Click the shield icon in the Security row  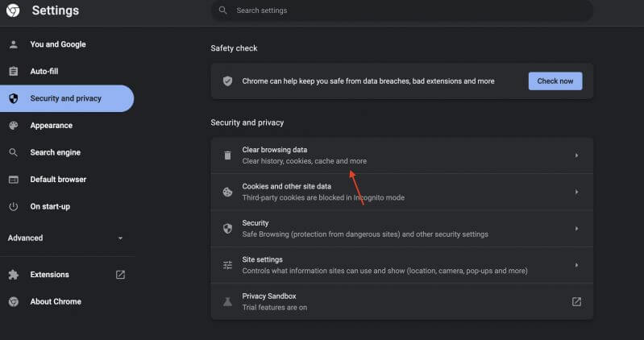pyautogui.click(x=227, y=229)
